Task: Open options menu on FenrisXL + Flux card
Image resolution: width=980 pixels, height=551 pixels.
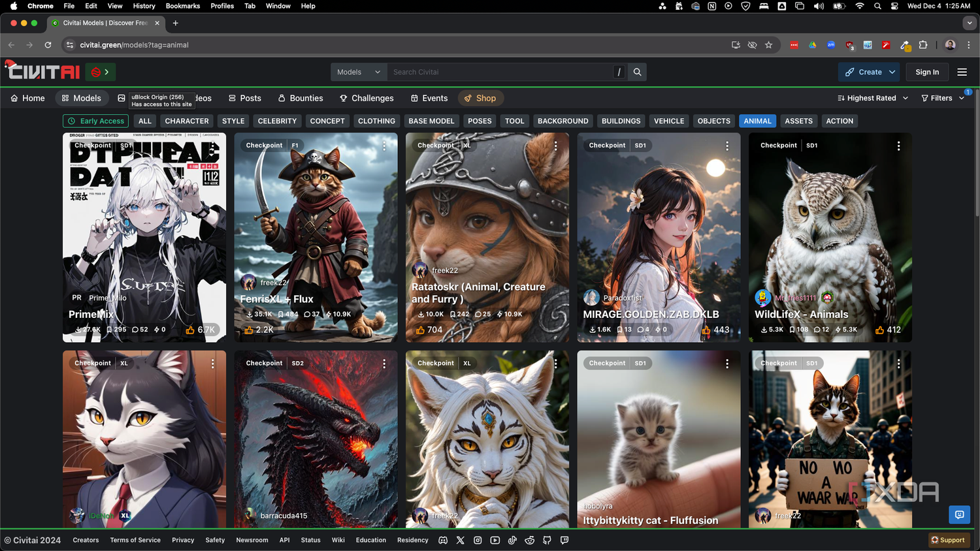Action: click(x=384, y=146)
